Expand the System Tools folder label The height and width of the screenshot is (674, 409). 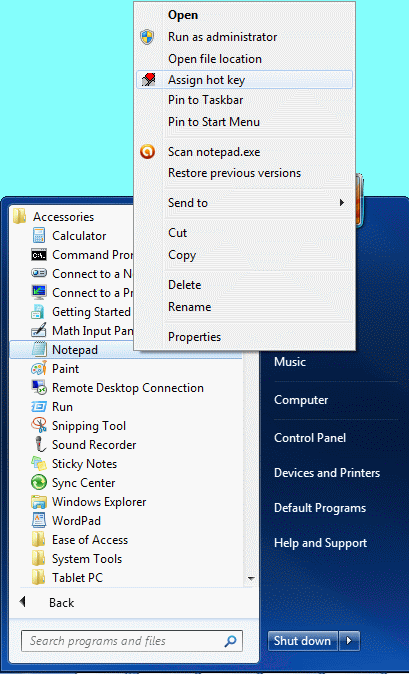click(x=87, y=559)
